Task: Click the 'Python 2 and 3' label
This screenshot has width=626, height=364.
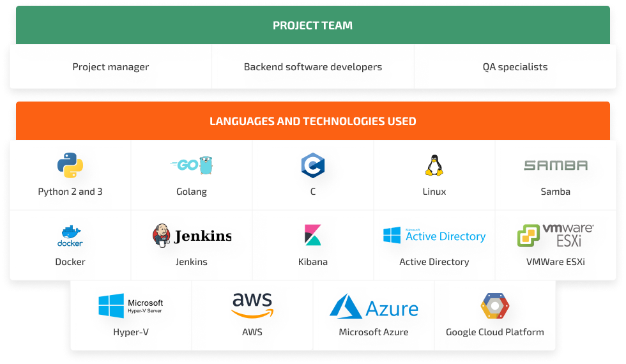Action: 70,192
